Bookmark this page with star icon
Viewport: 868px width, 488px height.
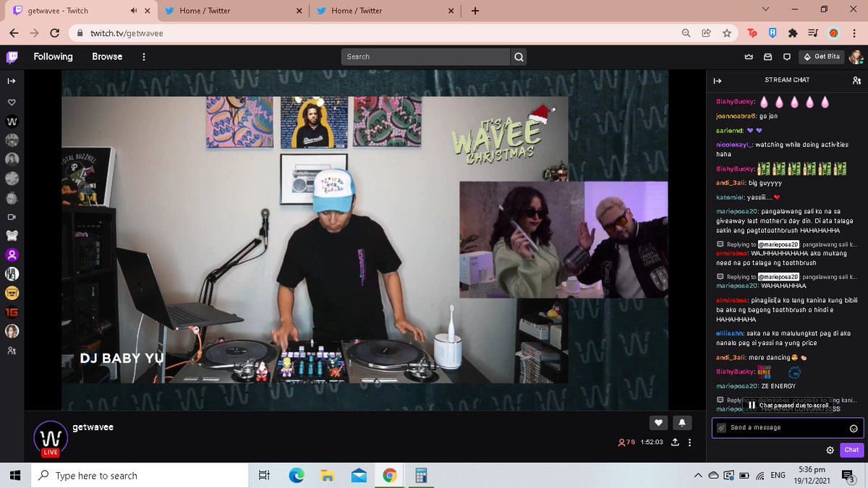point(726,33)
